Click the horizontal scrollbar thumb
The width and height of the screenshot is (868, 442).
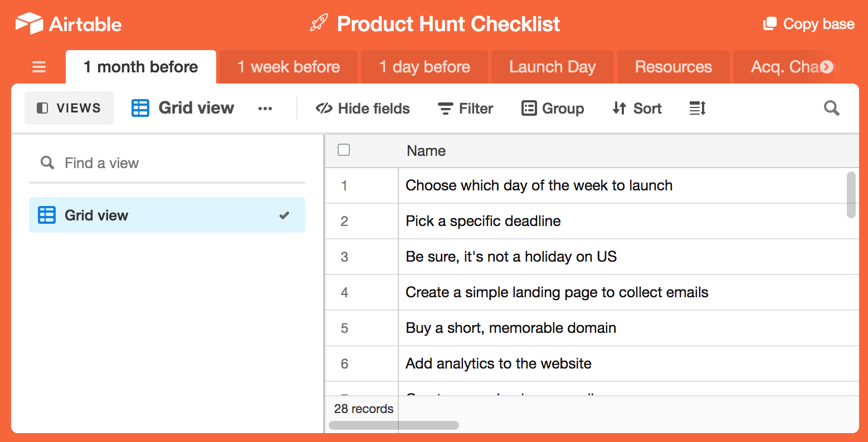pyautogui.click(x=394, y=425)
